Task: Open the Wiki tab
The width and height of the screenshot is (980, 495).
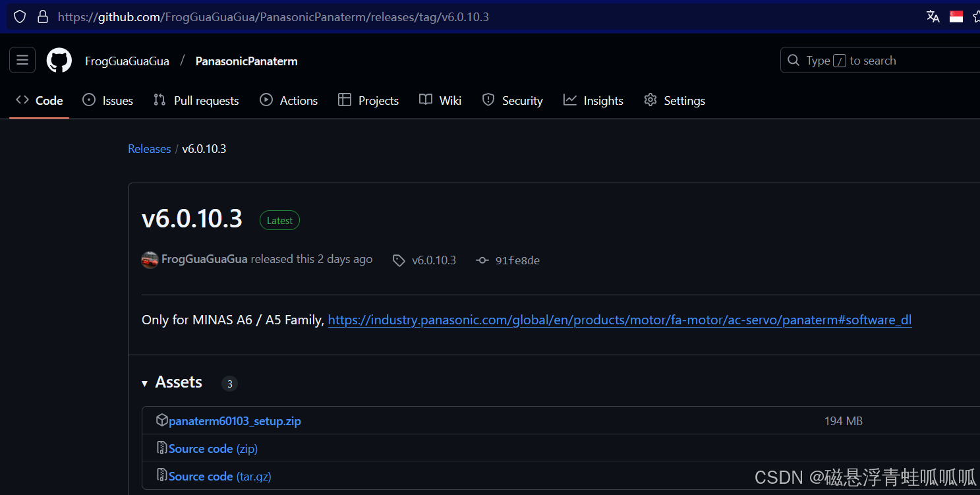Action: tap(440, 100)
